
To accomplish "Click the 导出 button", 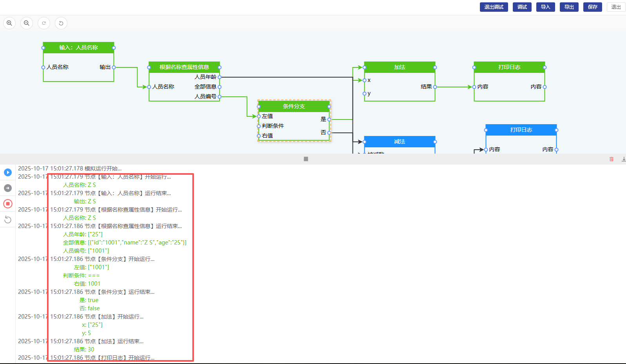I will click(x=569, y=7).
